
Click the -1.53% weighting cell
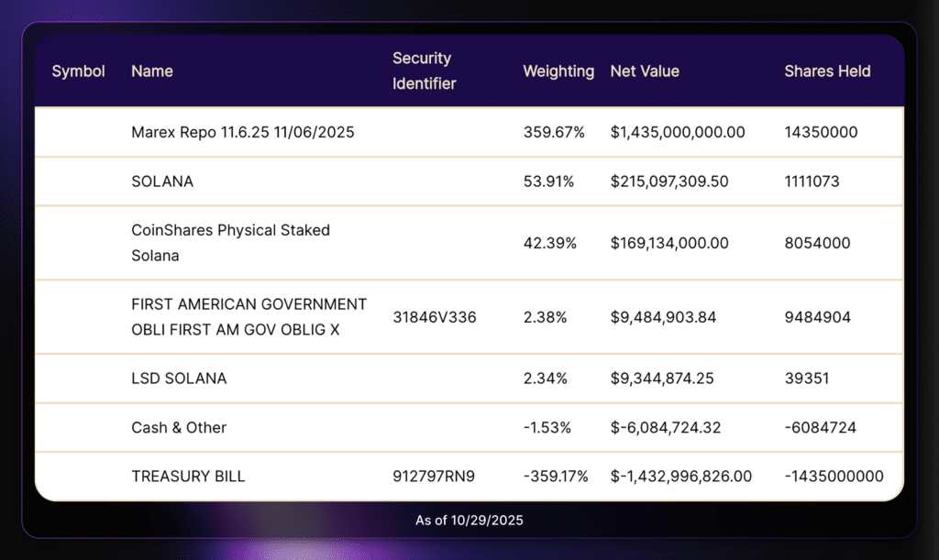click(x=547, y=427)
